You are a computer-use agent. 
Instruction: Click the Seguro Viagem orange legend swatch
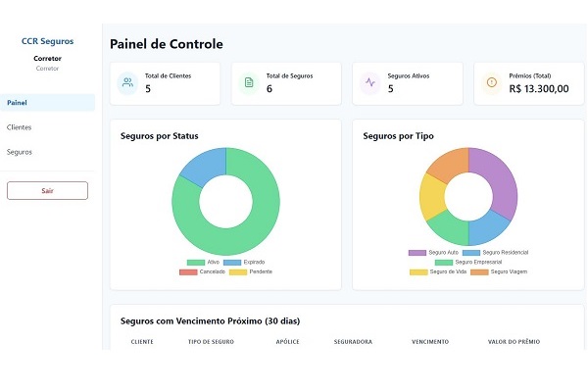coord(479,271)
